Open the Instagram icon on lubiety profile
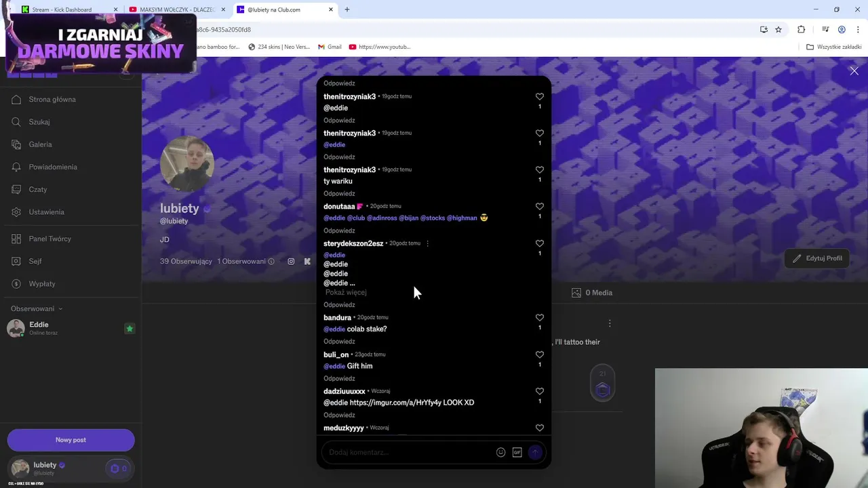 291,261
